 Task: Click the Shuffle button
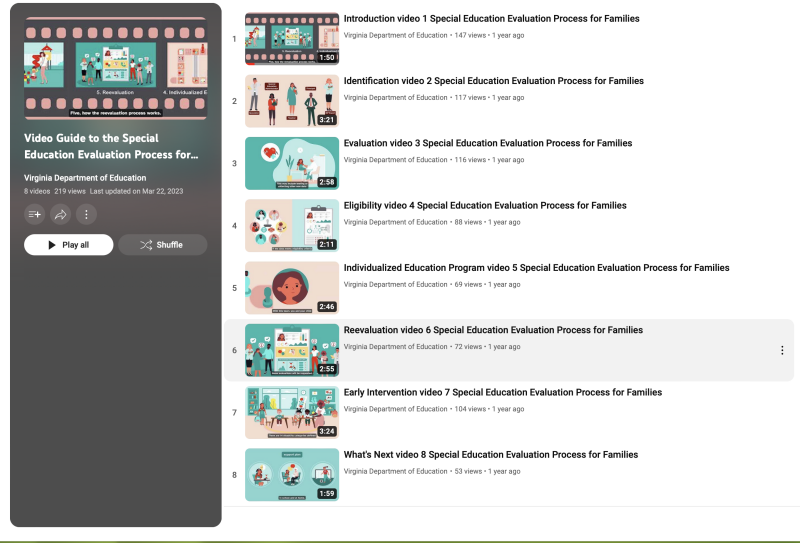[x=163, y=245]
